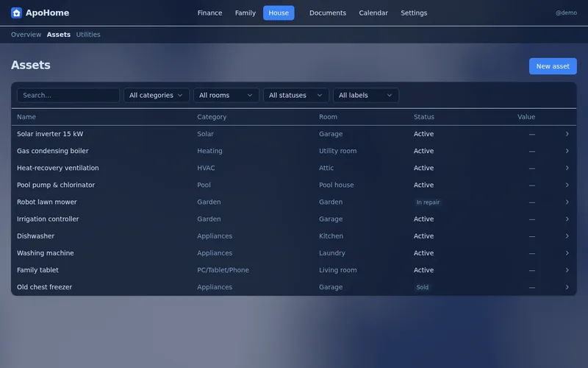This screenshot has height=368, width=588.
Task: Click the Active status of Dishwasher
Action: coord(424,236)
